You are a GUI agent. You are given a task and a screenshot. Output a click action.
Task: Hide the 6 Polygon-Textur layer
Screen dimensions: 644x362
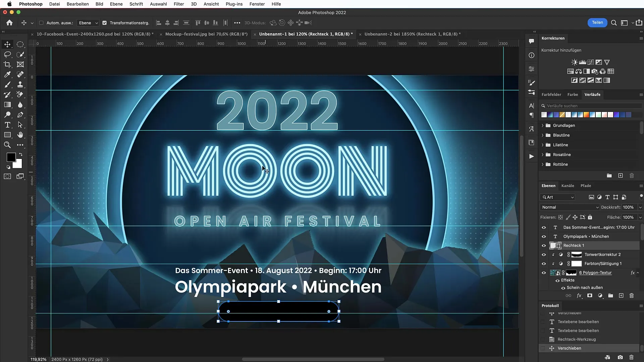544,273
